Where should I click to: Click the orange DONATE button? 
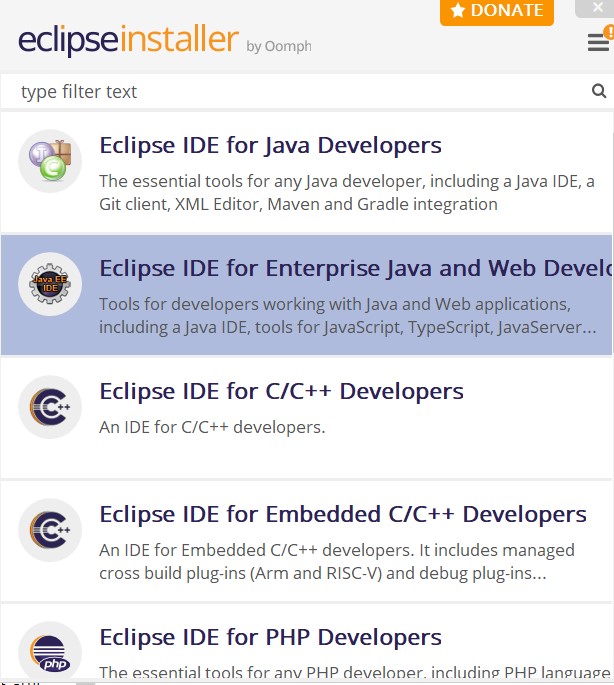tap(496, 12)
